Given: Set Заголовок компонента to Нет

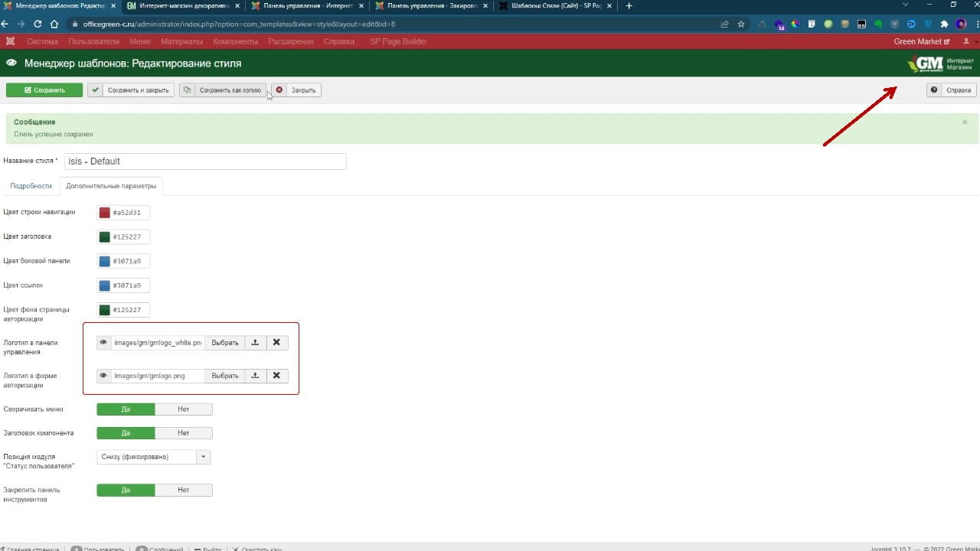Looking at the screenshot, I should (184, 433).
